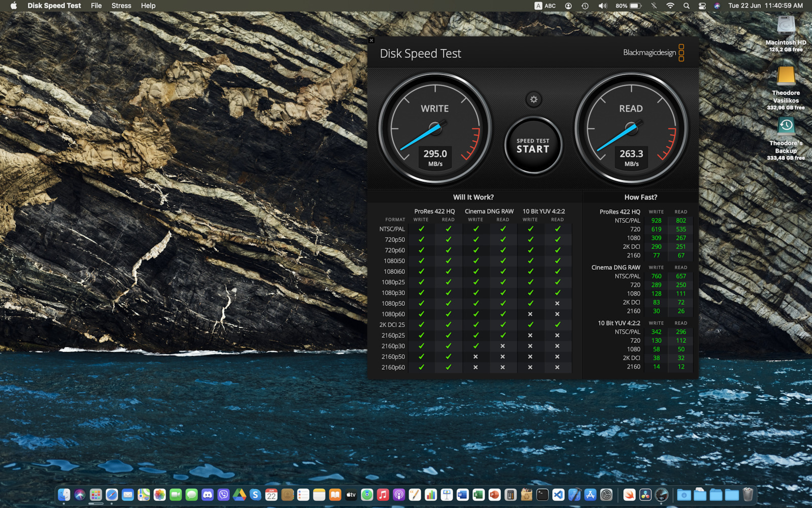The height and width of the screenshot is (508, 812).
Task: Open Apple TV from the Dock
Action: pos(351,494)
